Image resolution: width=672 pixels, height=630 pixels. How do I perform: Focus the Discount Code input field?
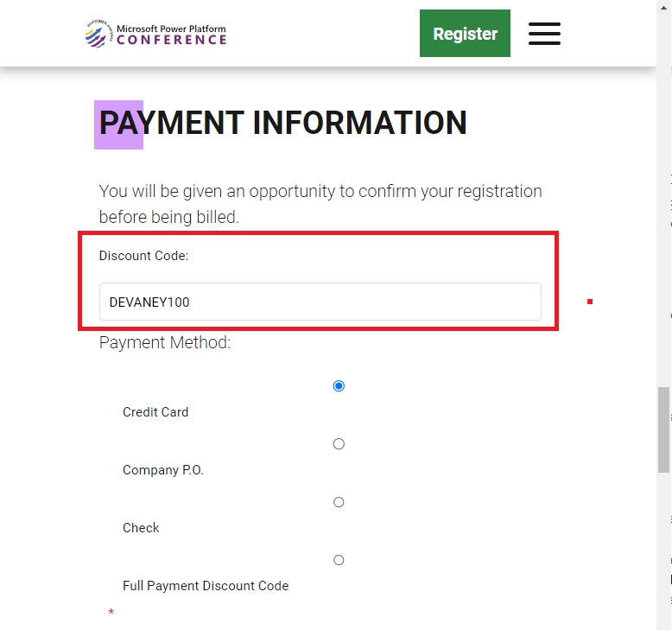320,302
